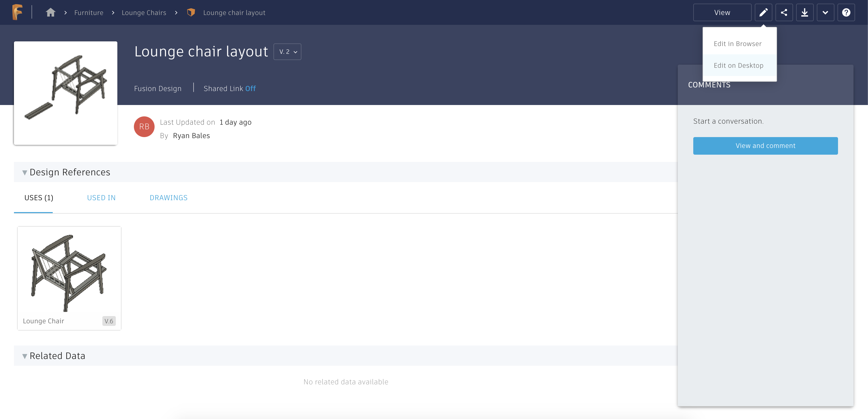Click the share icon

tap(784, 12)
